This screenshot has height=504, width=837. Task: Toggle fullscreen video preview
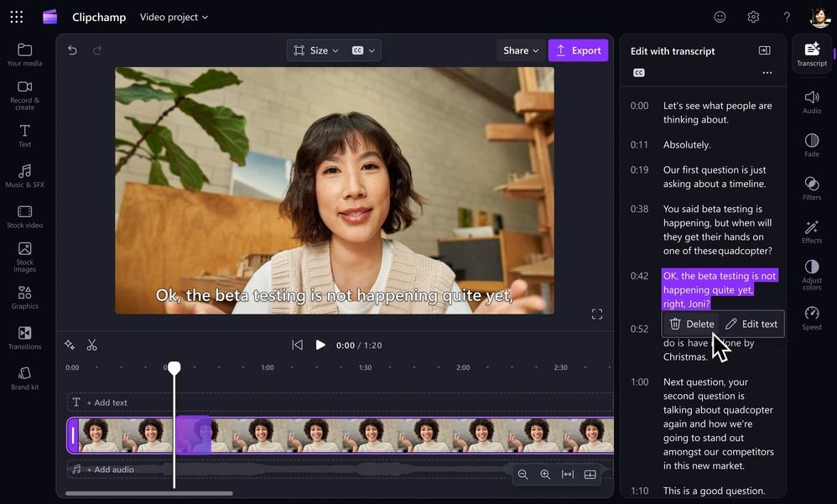(x=597, y=314)
